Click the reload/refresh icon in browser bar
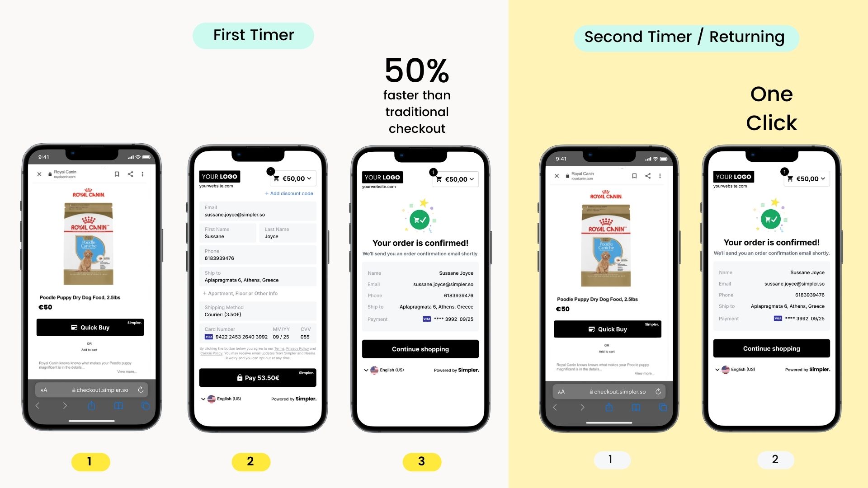This screenshot has width=868, height=488. click(142, 390)
